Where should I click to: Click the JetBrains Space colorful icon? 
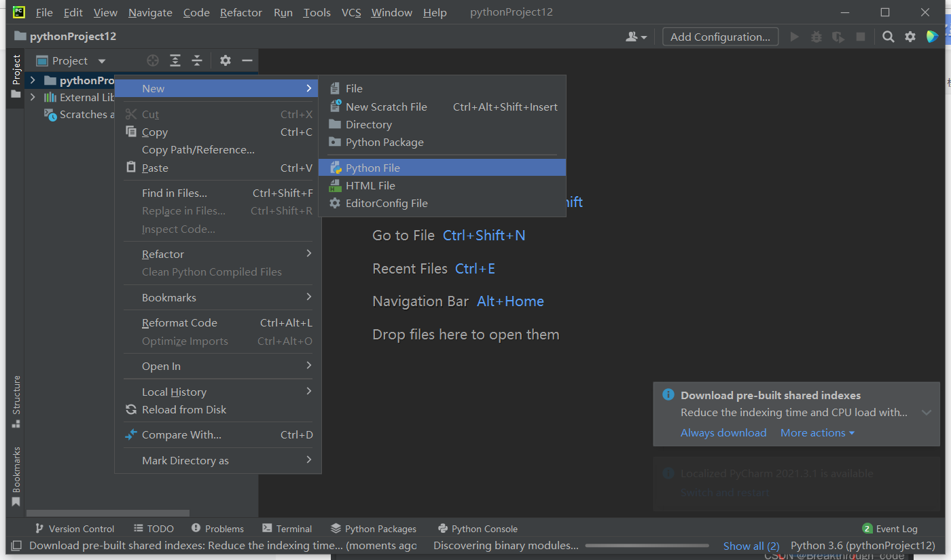coord(933,37)
